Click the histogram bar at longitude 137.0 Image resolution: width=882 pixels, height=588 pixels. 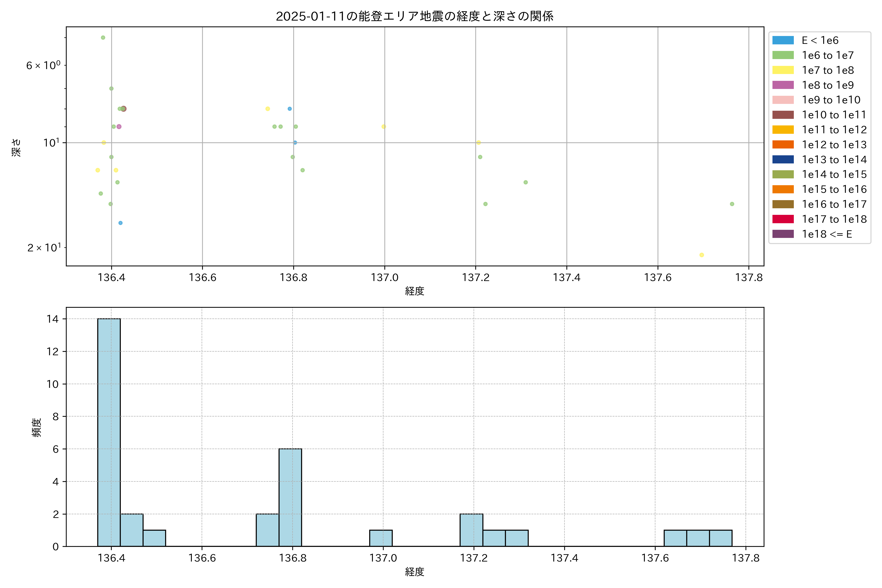click(x=381, y=538)
